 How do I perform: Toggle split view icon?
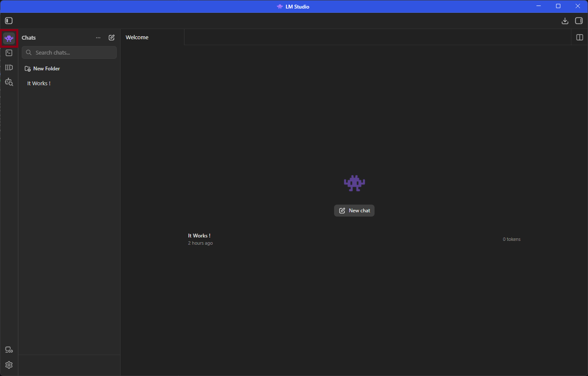[x=579, y=38]
